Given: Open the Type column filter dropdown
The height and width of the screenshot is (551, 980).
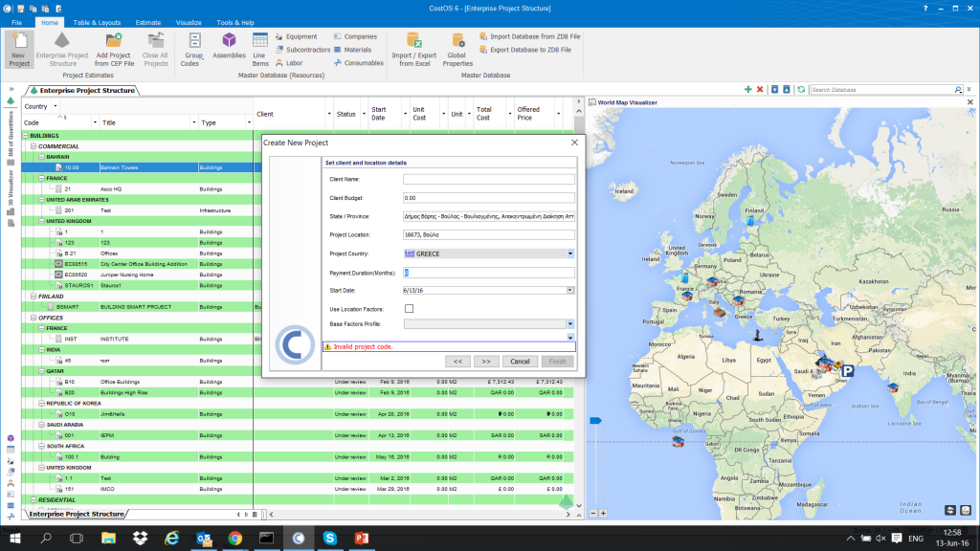Looking at the screenshot, I should [x=249, y=122].
